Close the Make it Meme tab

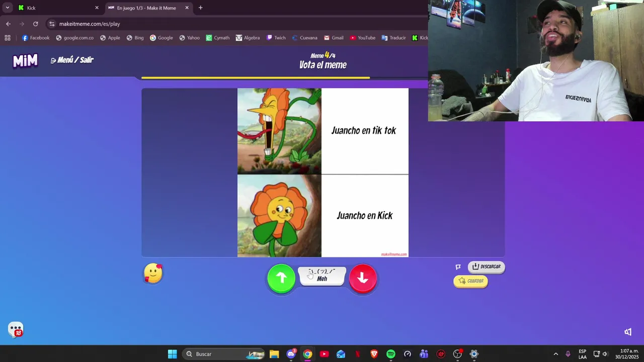[187, 8]
